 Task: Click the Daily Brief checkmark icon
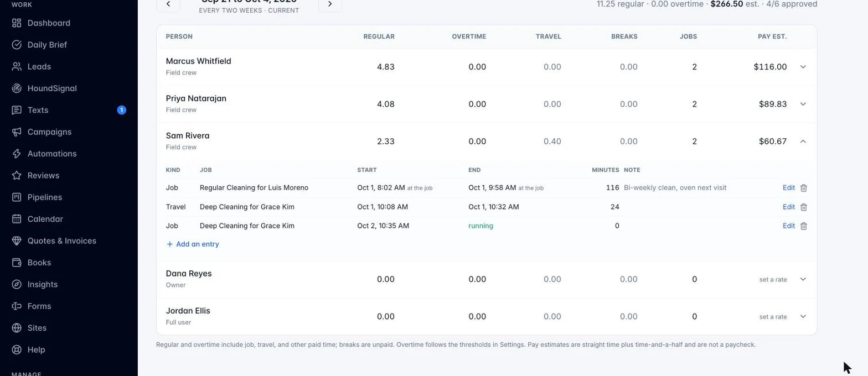(17, 45)
